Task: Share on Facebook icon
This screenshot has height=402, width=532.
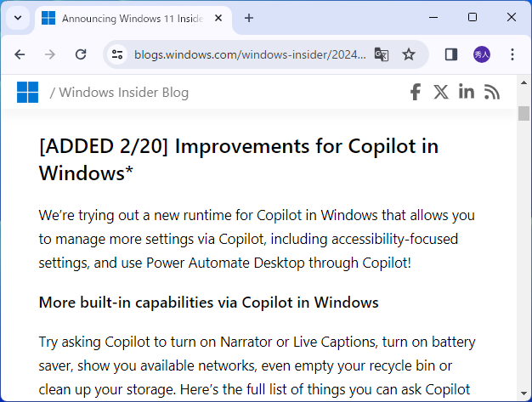Action: coord(416,92)
